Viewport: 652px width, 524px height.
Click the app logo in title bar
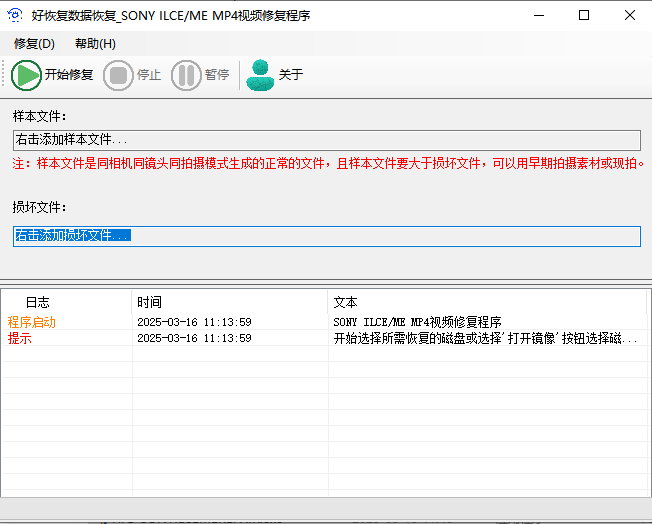click(x=15, y=15)
